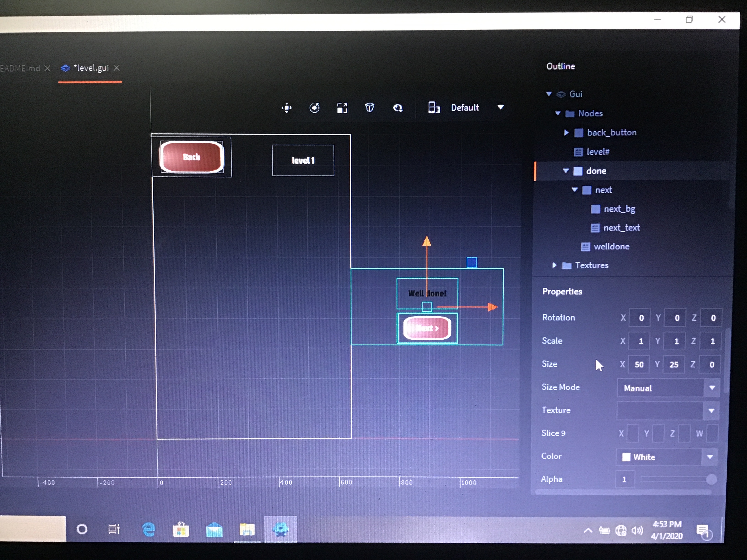747x560 pixels.
Task: Click the perspective camera toolbar icon
Action: pyautogui.click(x=370, y=108)
